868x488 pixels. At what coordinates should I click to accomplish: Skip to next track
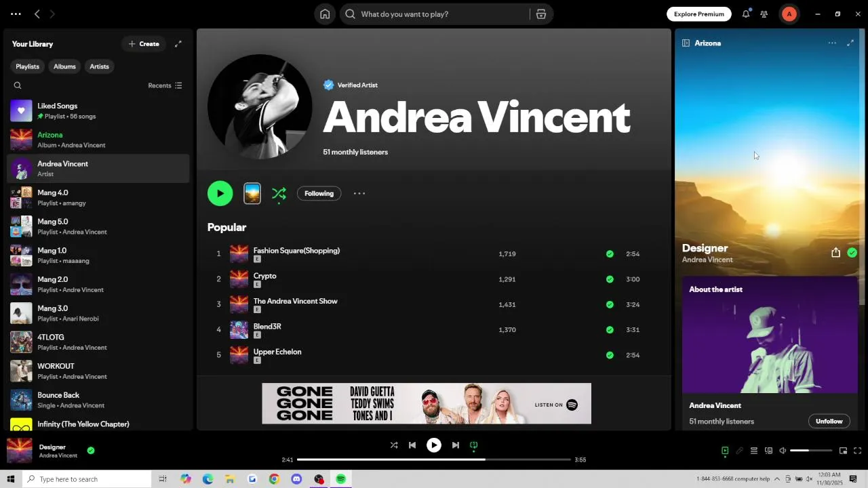click(x=456, y=445)
